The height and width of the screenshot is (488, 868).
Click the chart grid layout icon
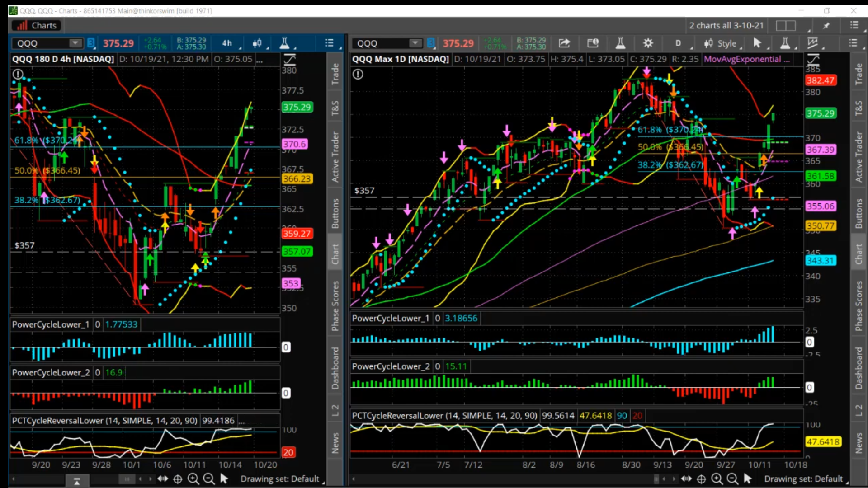tap(786, 26)
